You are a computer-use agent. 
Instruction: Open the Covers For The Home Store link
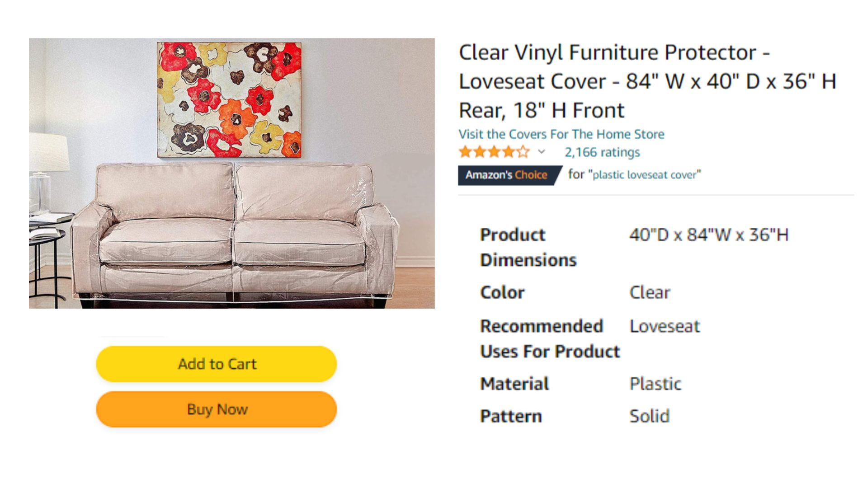point(561,134)
